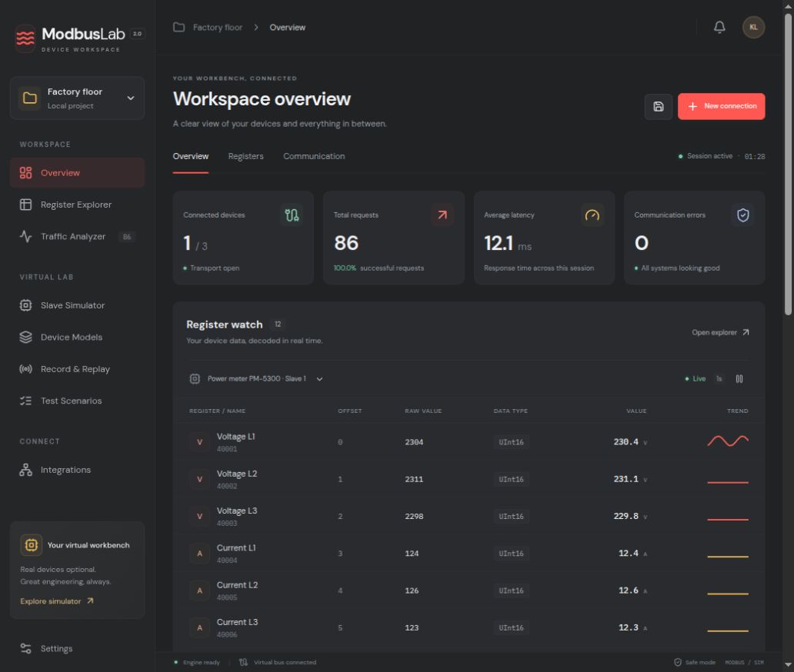Click the ModbusLab wave logo icon

25,38
